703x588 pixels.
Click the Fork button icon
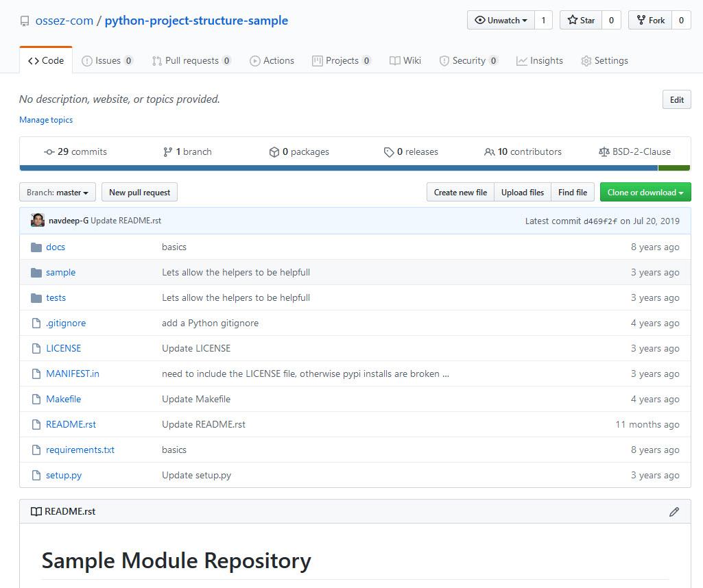(x=641, y=20)
